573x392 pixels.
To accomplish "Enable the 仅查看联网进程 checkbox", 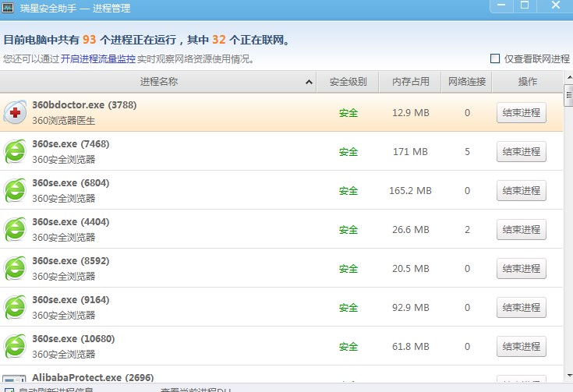I will pyautogui.click(x=495, y=58).
